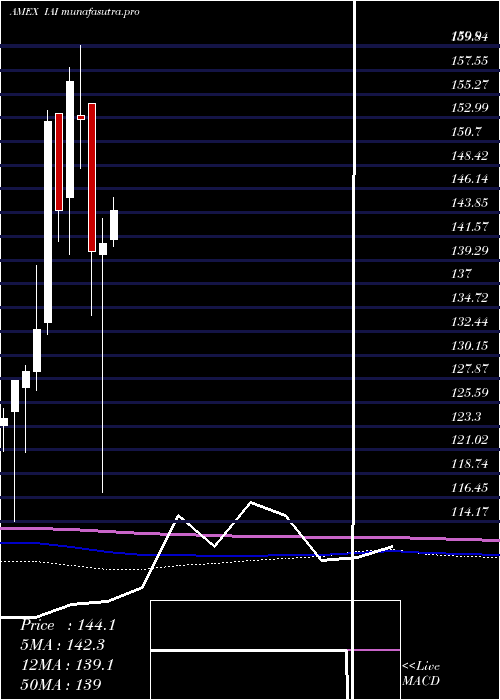The image size is (500, 700).
Task: Click the tallest white candlestick body
Action: tap(48, 222)
